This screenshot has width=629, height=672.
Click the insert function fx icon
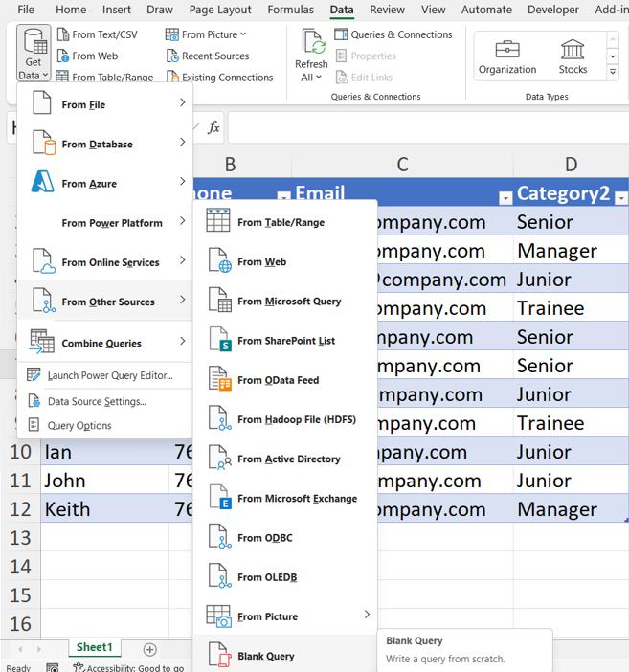coord(213,127)
